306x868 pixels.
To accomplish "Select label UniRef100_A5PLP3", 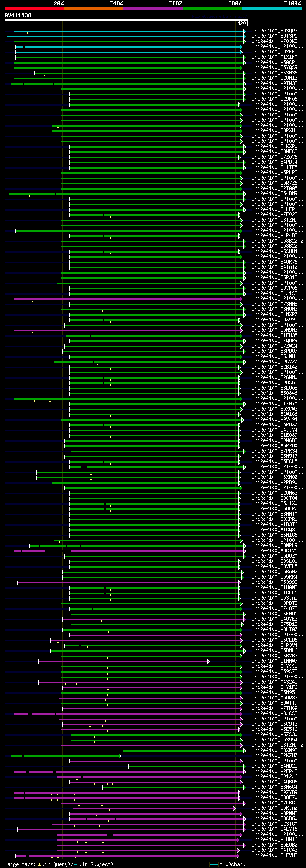I will [x=274, y=172].
